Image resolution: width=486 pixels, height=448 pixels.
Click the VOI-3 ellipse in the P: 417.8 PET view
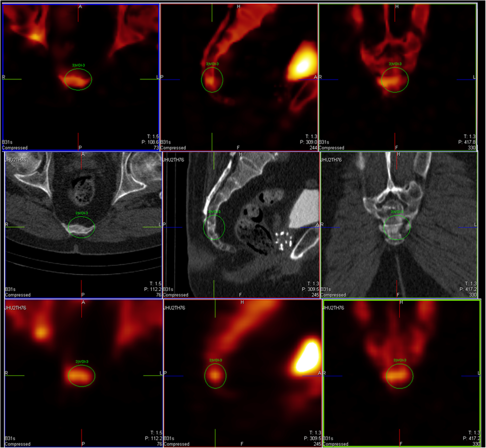(x=395, y=80)
